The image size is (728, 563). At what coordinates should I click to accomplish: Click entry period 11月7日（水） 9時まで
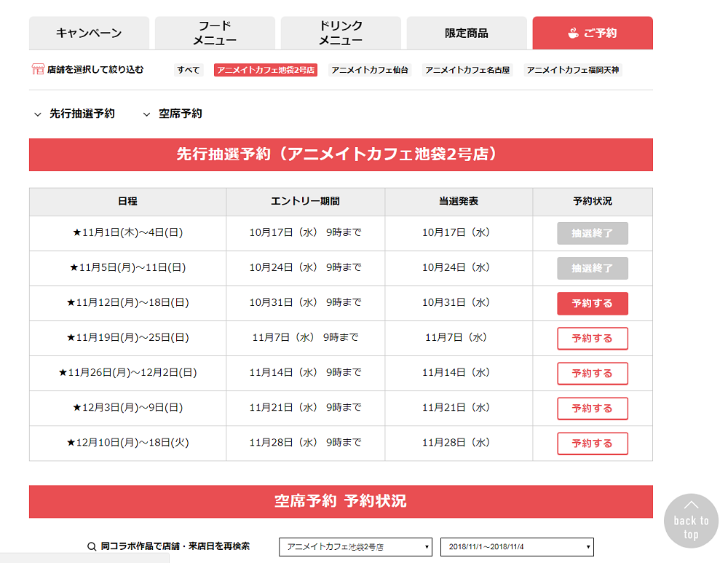306,338
